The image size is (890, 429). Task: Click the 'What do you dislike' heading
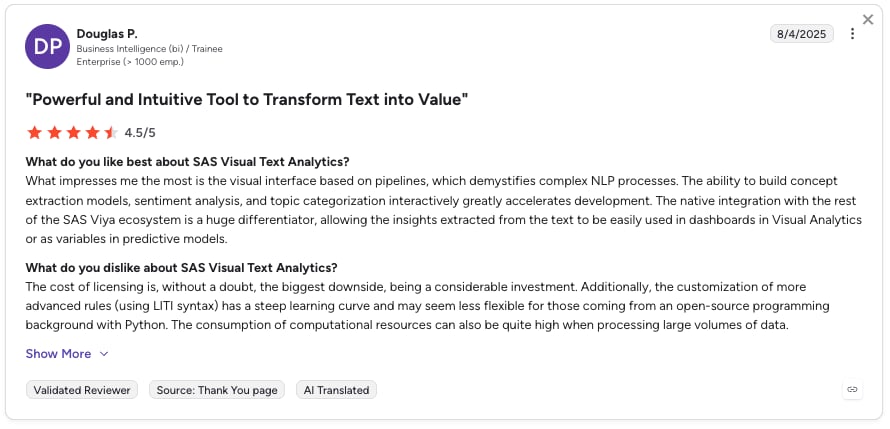pos(181,267)
